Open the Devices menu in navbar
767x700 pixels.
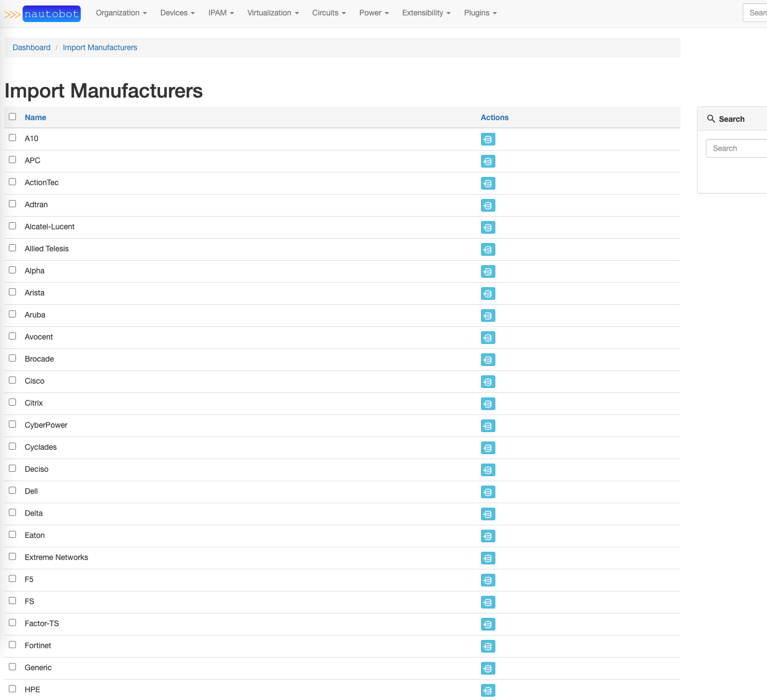[177, 13]
